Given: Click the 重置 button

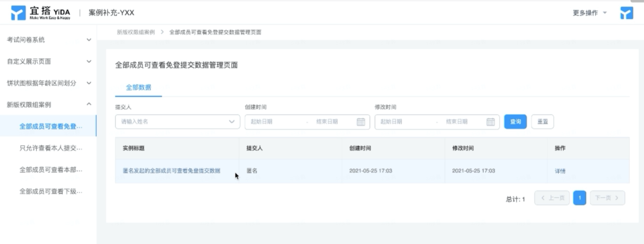Looking at the screenshot, I should coord(542,121).
